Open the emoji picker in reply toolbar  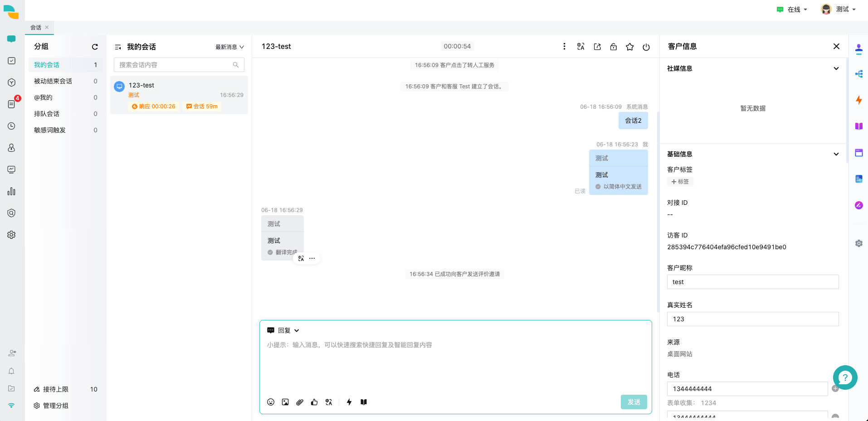(x=271, y=402)
